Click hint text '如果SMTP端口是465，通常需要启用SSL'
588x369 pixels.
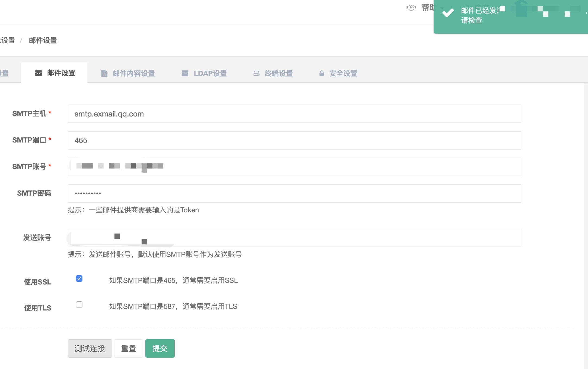[174, 280]
